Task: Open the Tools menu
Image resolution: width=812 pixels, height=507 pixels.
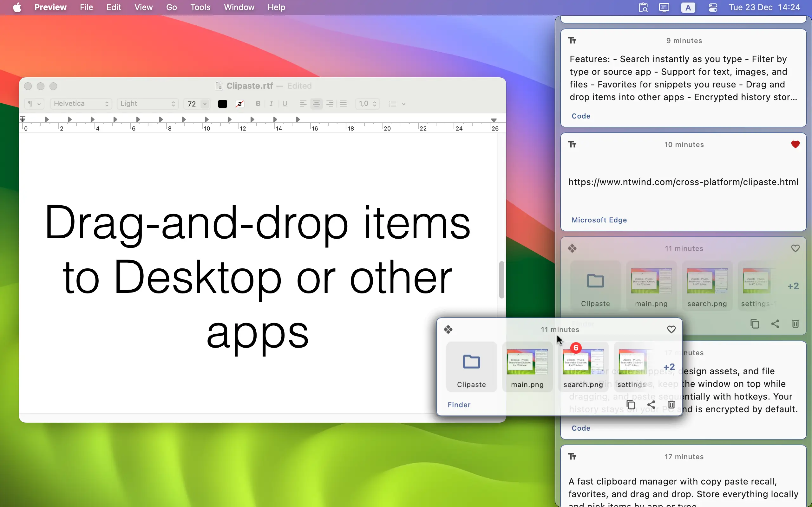Action: coord(200,7)
